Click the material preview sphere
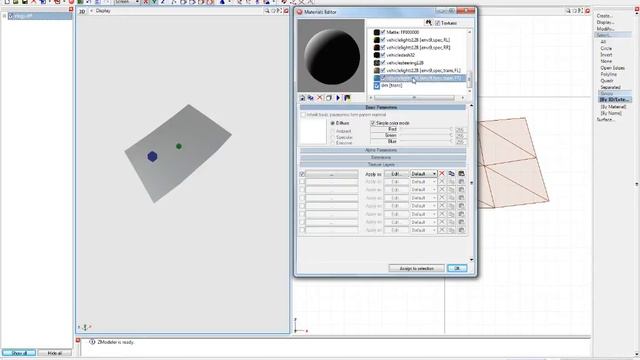640x360 pixels. pyautogui.click(x=331, y=56)
